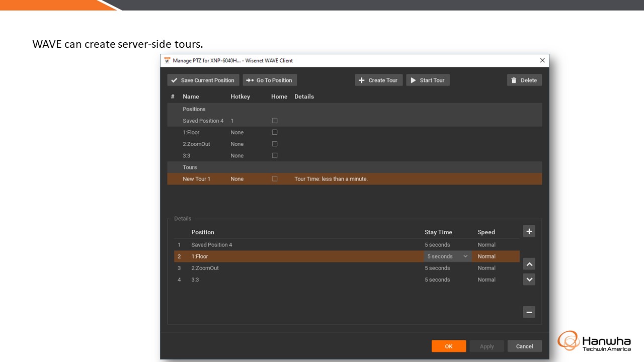Click the Hotkey column header

tap(240, 97)
